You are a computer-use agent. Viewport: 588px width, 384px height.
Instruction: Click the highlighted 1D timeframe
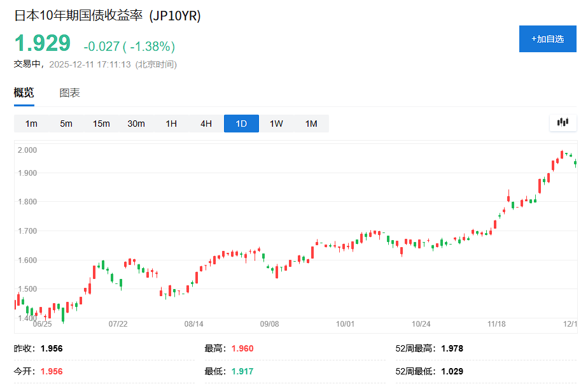pos(241,124)
